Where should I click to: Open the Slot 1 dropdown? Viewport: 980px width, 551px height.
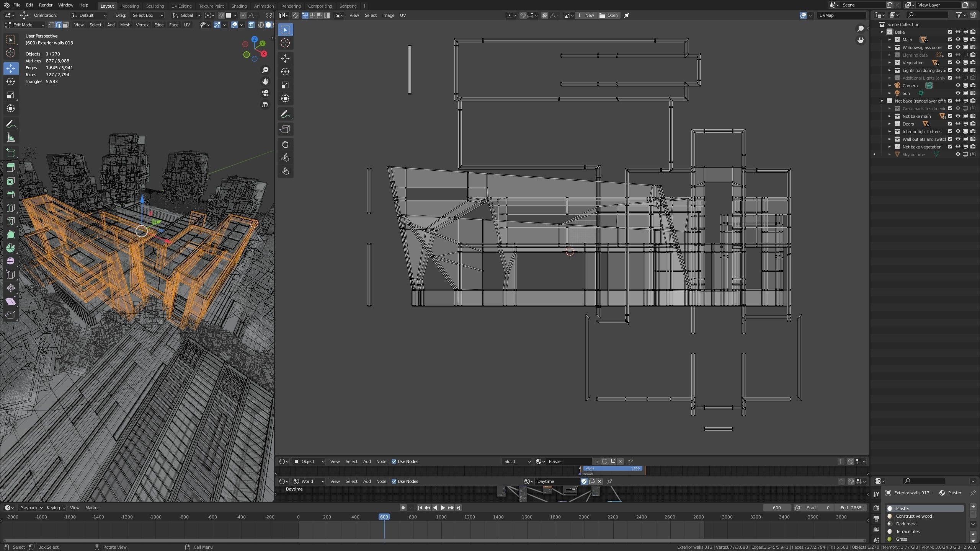click(x=517, y=461)
